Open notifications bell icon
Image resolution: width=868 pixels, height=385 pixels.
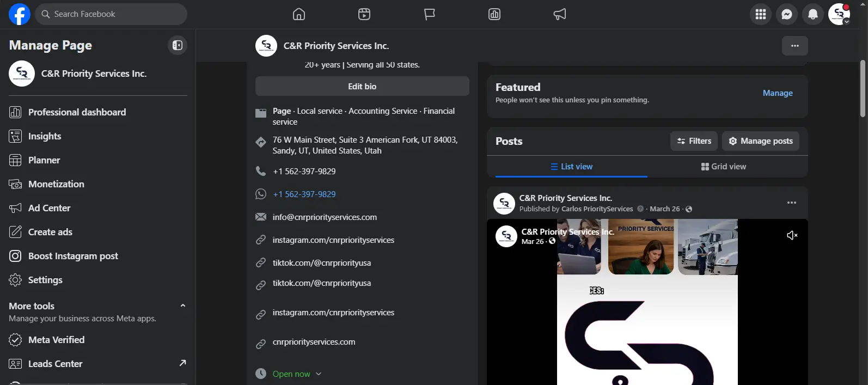click(x=813, y=14)
